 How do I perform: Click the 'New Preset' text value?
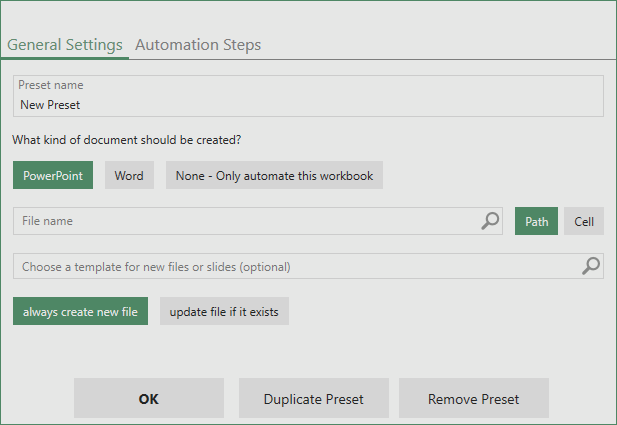coord(50,105)
